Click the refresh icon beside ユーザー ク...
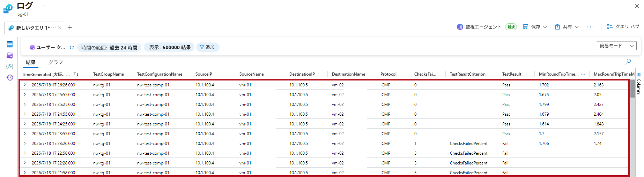This screenshot has width=644, height=177. (72, 47)
